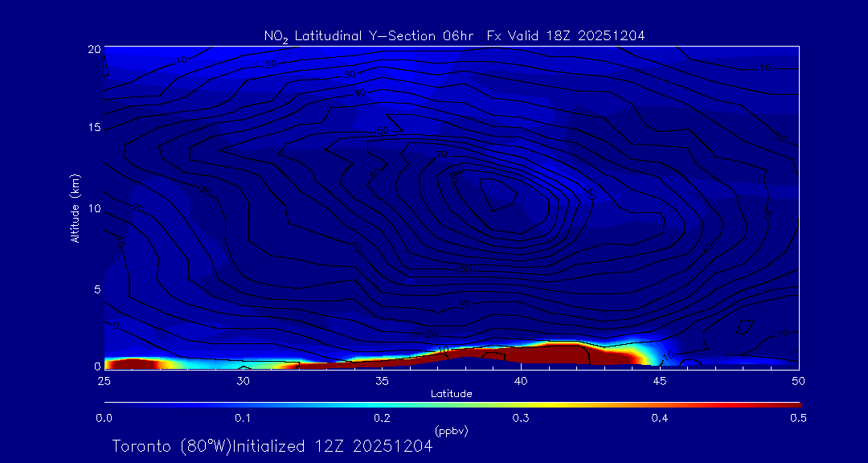The image size is (868, 463).
Task: Click the altitude axis tick label "5"
Action: coord(97,289)
